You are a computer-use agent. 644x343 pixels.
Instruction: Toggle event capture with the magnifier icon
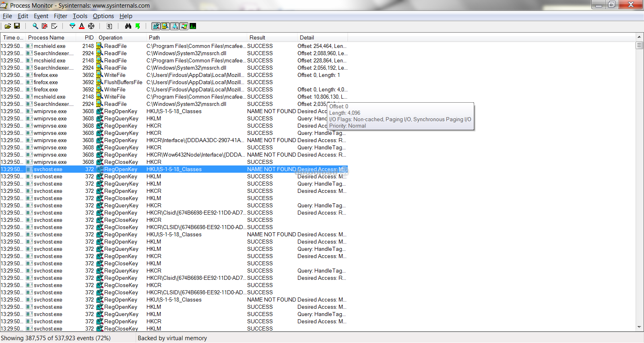pos(35,26)
